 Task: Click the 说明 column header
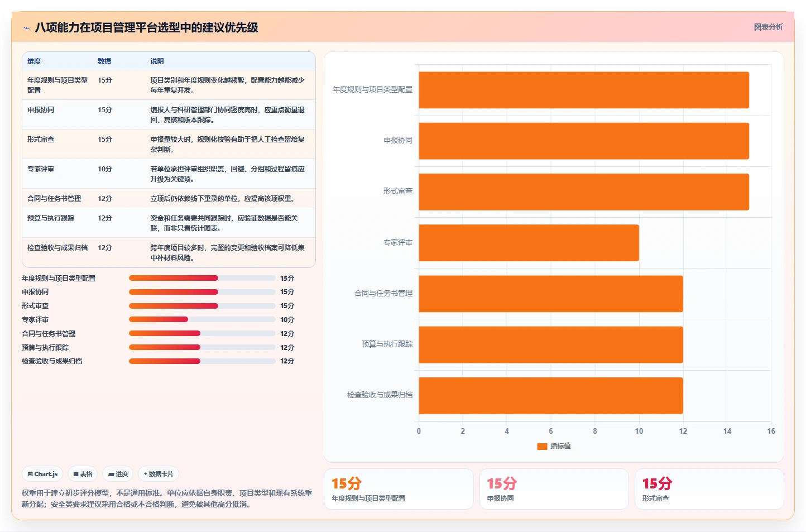[157, 61]
